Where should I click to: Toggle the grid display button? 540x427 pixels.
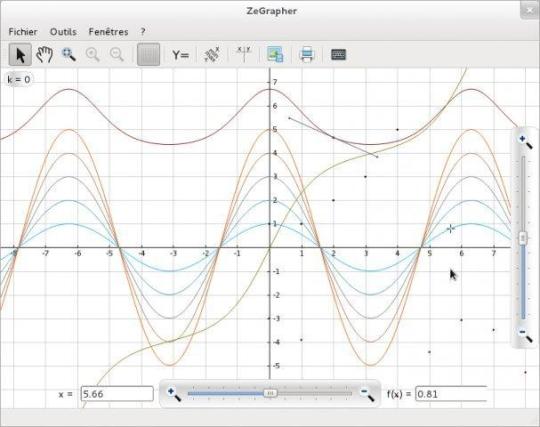point(148,54)
